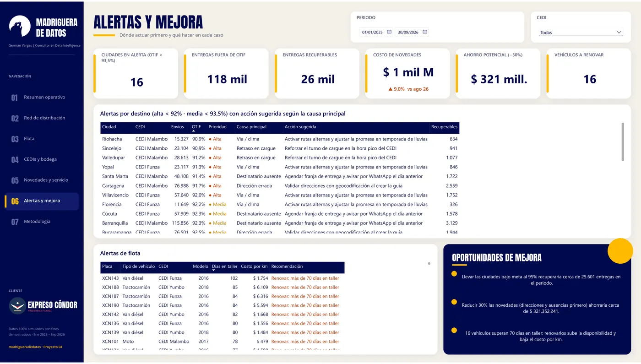Screen dimensions: 641x364
Task: Select the Entregas recuperables KPI card
Action: (317, 73)
